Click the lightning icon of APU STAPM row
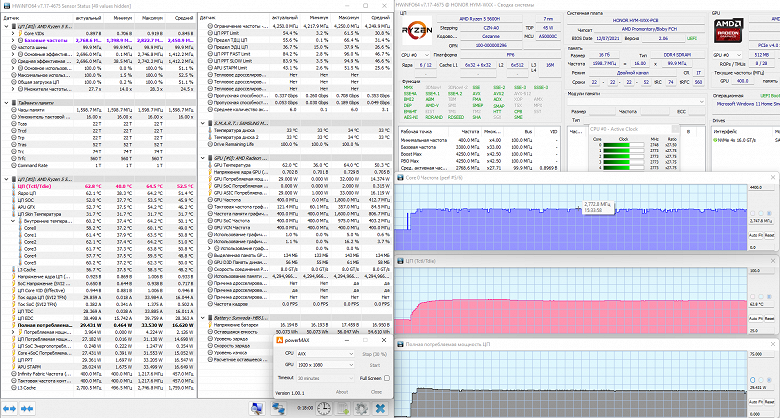 (x=13, y=367)
